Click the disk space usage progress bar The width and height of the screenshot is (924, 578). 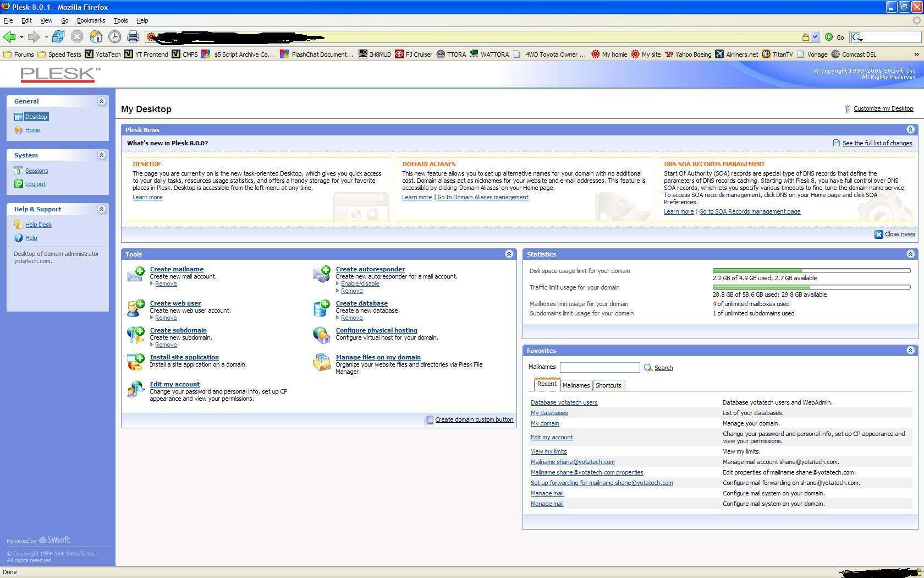[811, 270]
